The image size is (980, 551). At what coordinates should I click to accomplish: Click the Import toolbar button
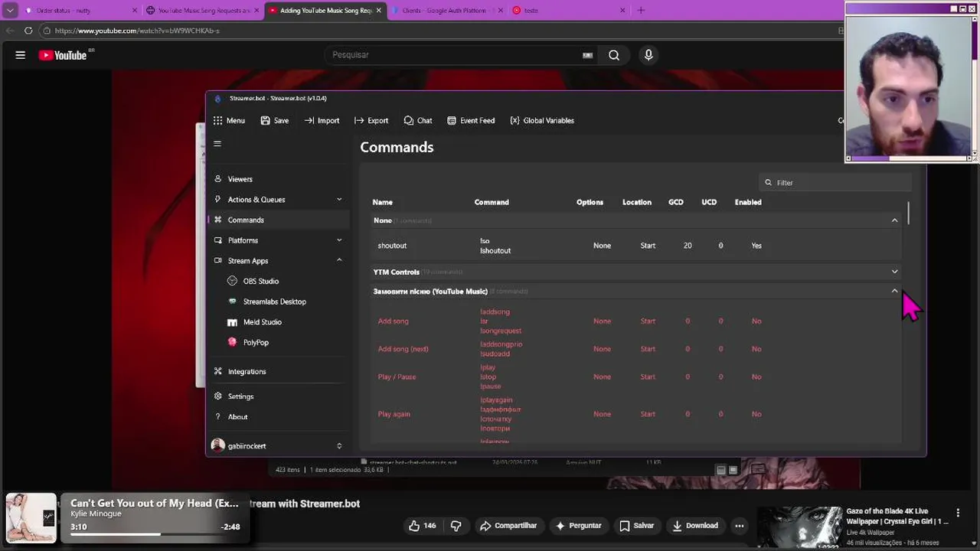click(322, 120)
